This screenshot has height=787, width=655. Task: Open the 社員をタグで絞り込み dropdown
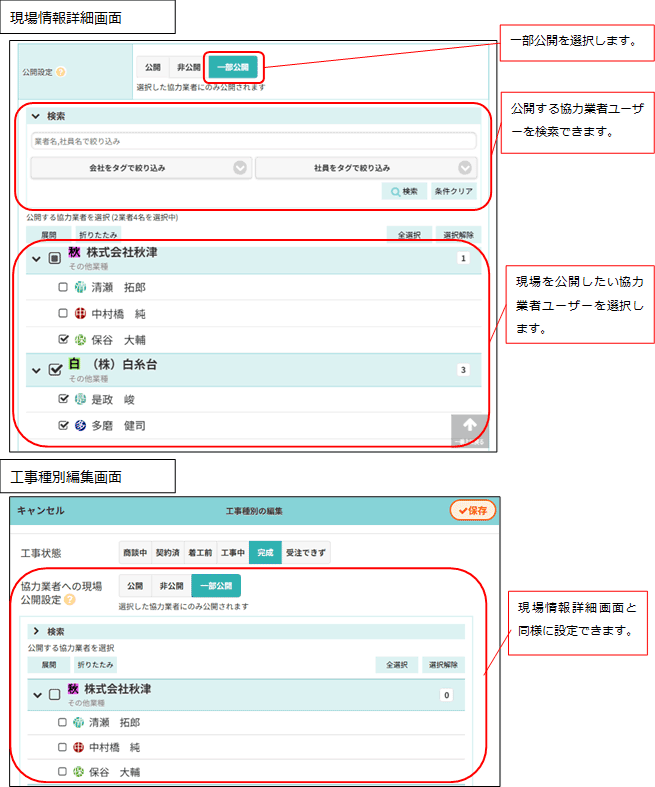(365, 168)
